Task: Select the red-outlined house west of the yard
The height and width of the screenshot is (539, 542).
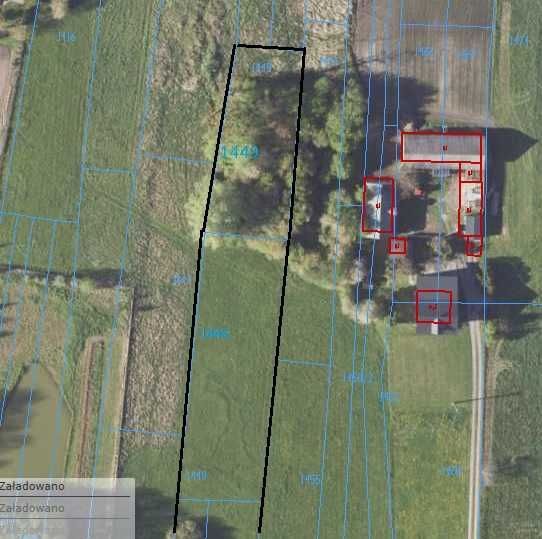Action: tap(379, 204)
